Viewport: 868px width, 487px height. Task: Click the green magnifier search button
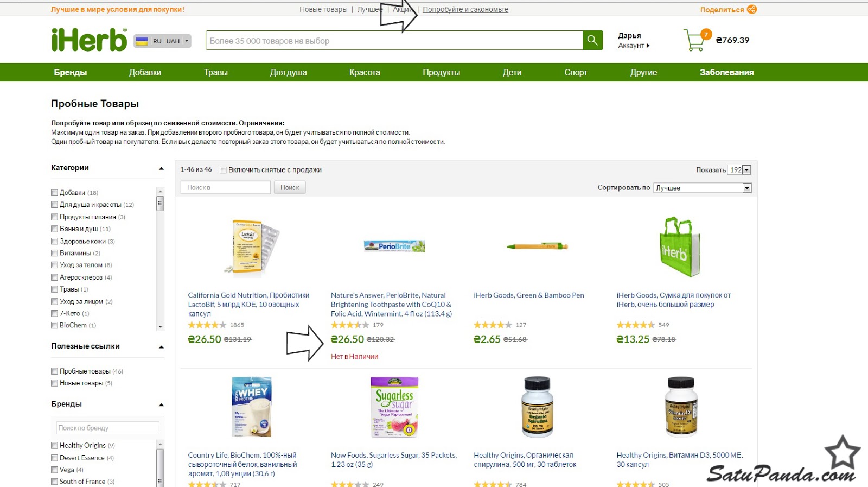click(592, 40)
